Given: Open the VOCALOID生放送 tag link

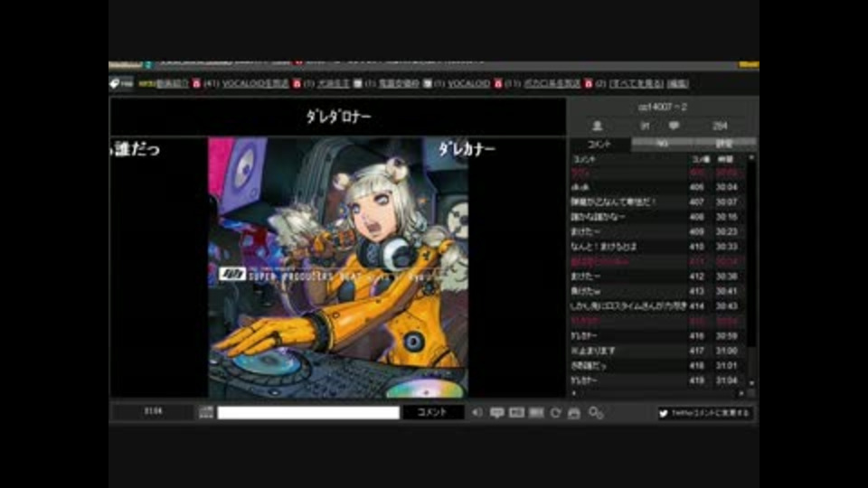Looking at the screenshot, I should (255, 83).
